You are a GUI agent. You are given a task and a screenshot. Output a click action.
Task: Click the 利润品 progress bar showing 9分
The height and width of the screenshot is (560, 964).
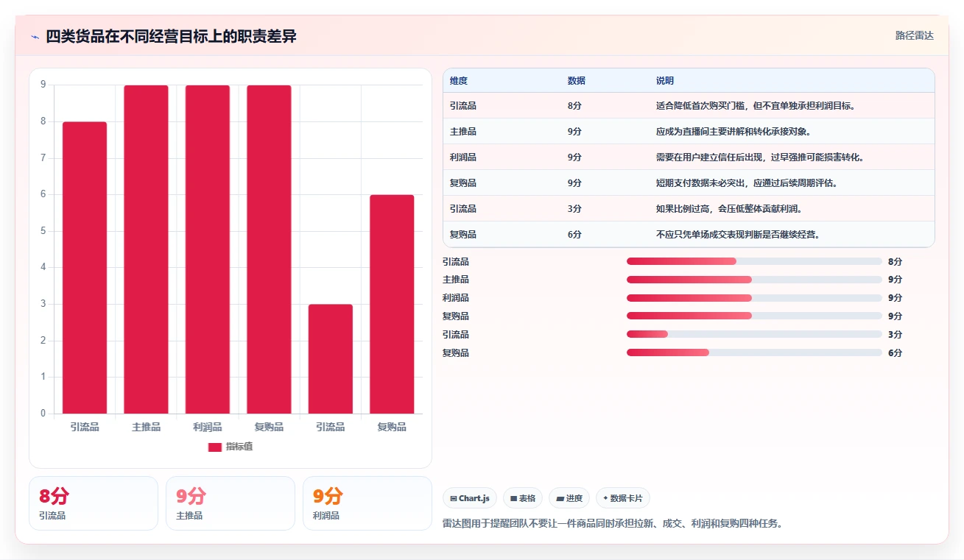(754, 298)
